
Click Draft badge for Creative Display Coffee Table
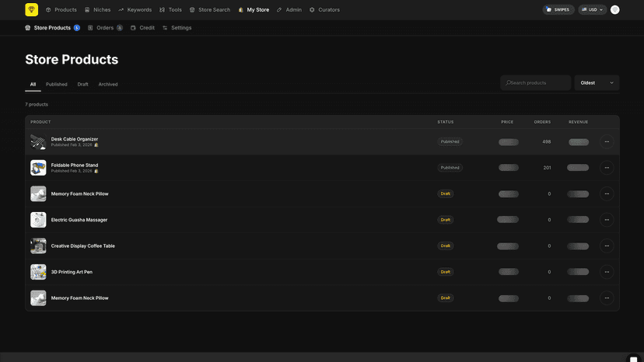[445, 245]
